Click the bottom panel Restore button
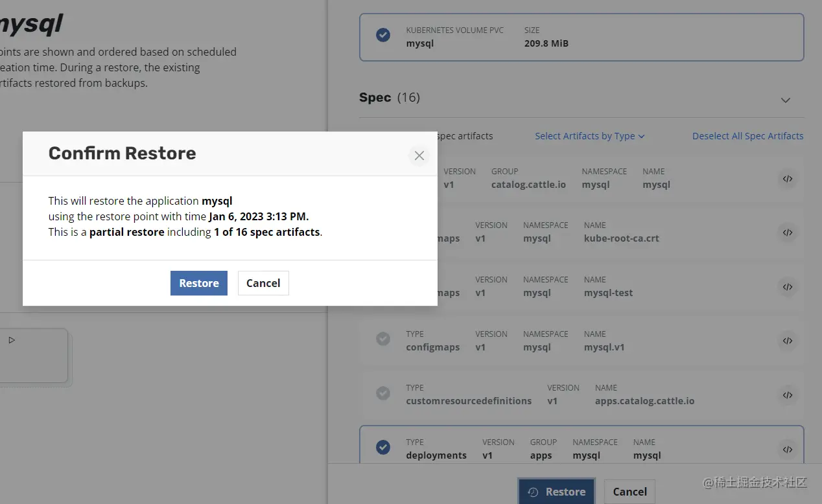The image size is (822, 504). point(557,492)
